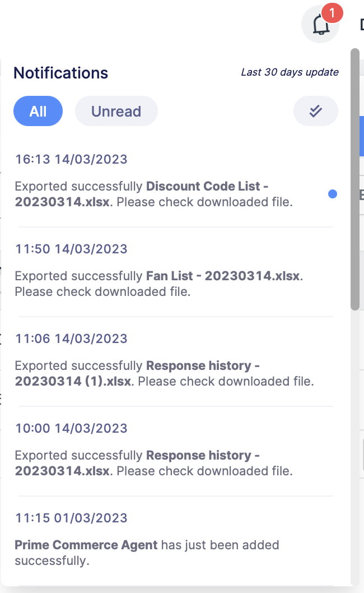This screenshot has width=364, height=593.
Task: Select the All notifications tab
Action: [38, 111]
